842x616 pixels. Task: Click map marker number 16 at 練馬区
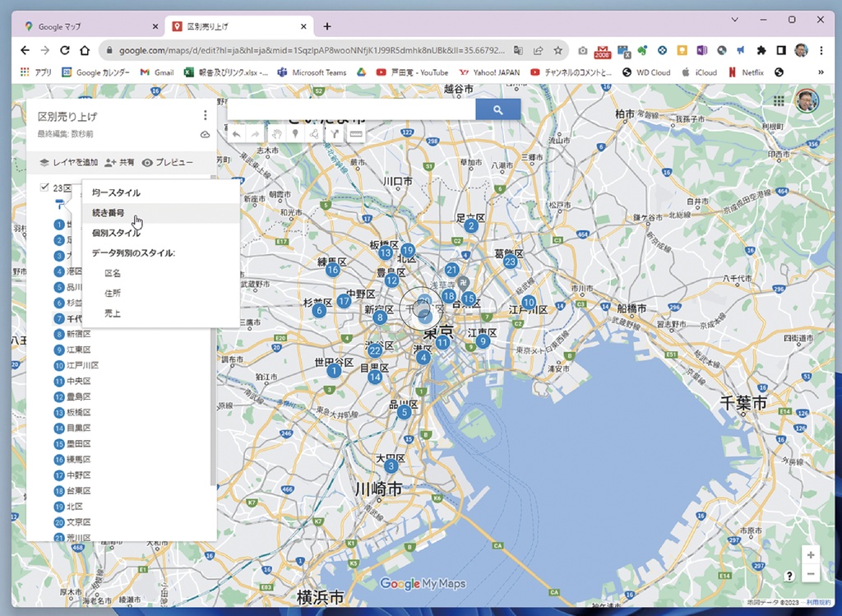(x=332, y=270)
